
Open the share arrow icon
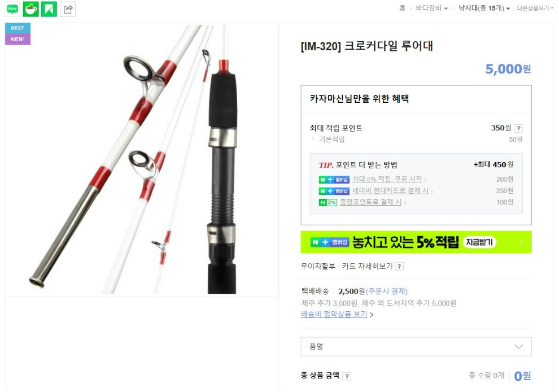coord(68,9)
